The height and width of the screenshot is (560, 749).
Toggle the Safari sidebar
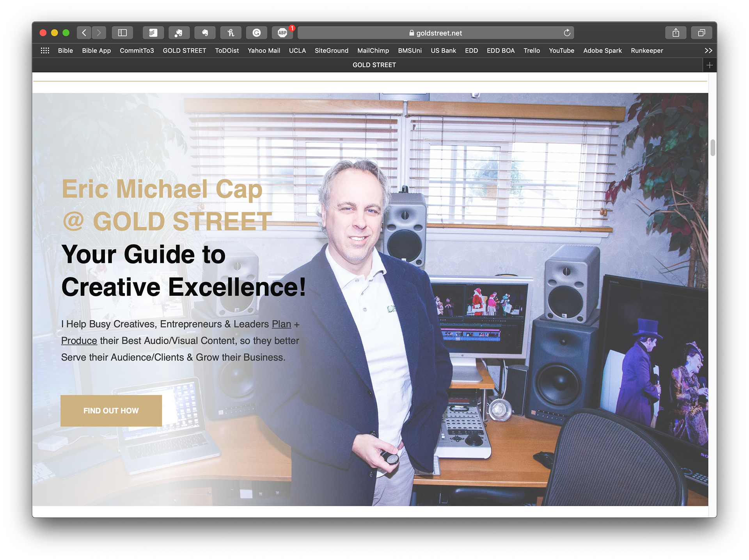pos(122,33)
